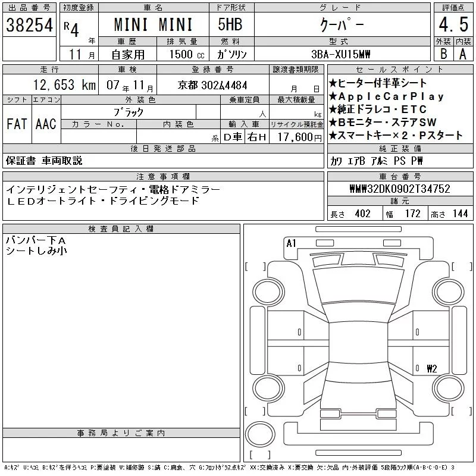Click the damage code legend at the bottom

click(x=230, y=468)
